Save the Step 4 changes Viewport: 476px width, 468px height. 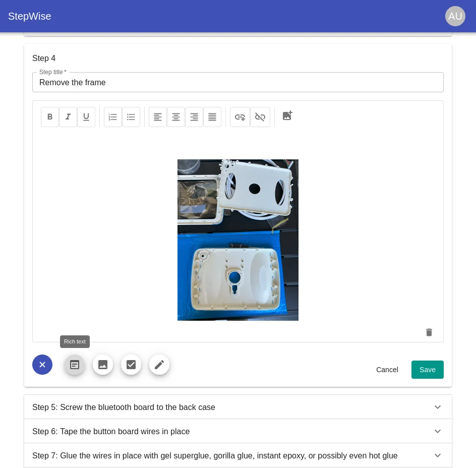pos(427,370)
